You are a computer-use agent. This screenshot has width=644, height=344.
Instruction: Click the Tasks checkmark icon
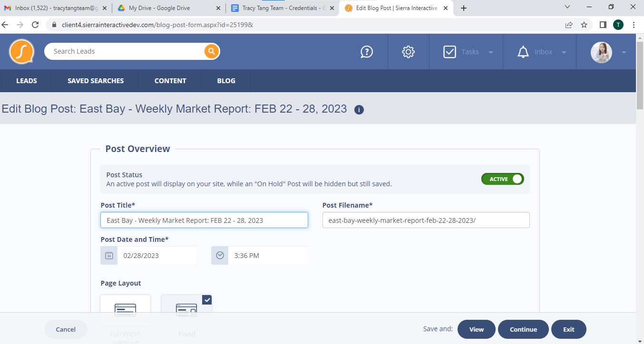tap(449, 52)
